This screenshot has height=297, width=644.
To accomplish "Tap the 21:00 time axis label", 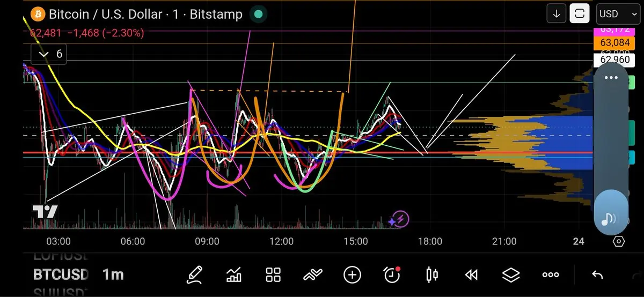I will [504, 242].
